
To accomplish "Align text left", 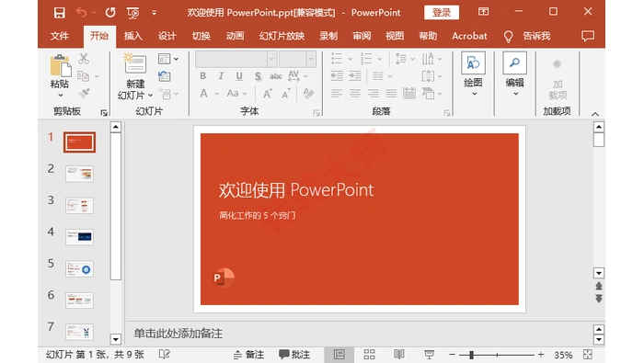I will click(337, 94).
